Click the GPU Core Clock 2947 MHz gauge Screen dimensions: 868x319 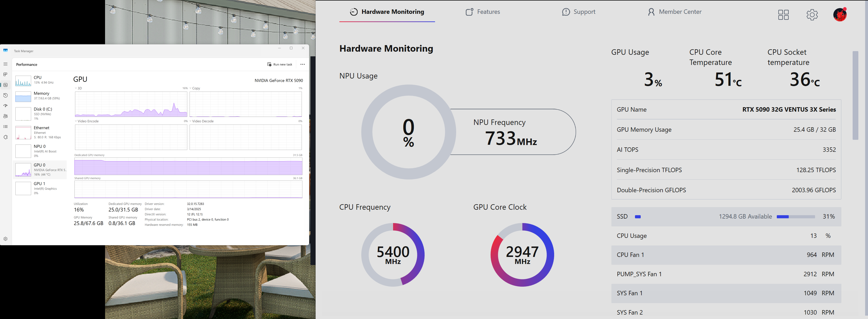(522, 255)
